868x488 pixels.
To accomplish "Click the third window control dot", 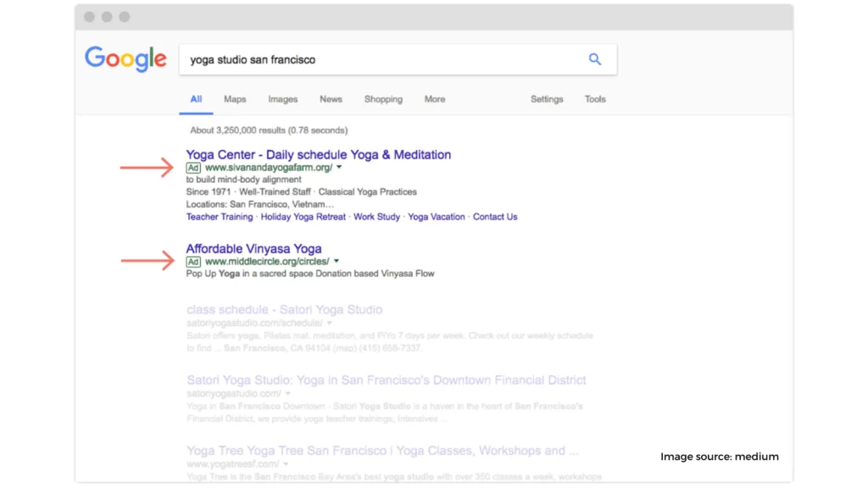I will coord(125,17).
